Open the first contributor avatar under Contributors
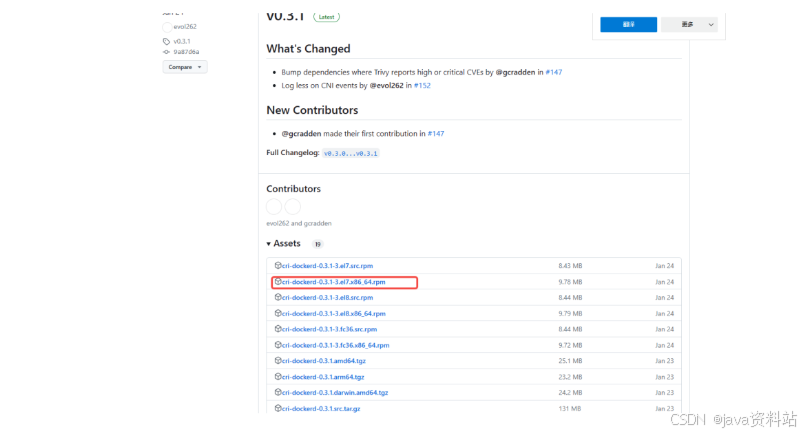 (x=274, y=206)
